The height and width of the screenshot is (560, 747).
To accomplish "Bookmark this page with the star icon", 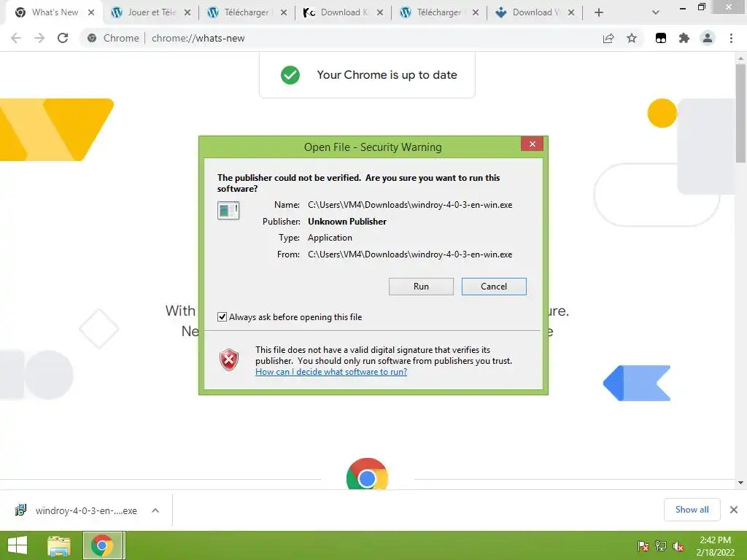I will click(632, 38).
